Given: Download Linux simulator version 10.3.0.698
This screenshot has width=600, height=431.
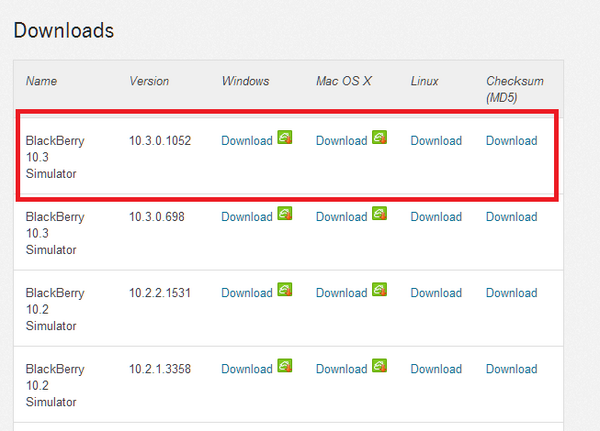Looking at the screenshot, I should 436,217.
